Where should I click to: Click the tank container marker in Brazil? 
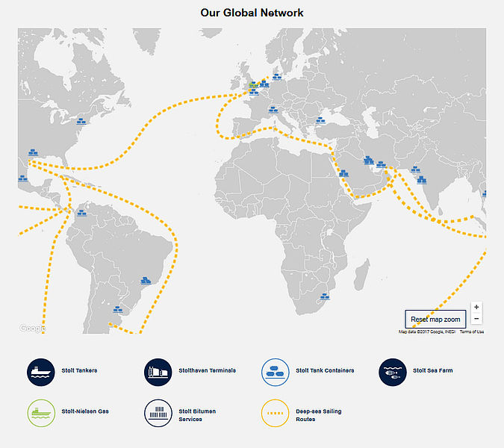pos(146,281)
